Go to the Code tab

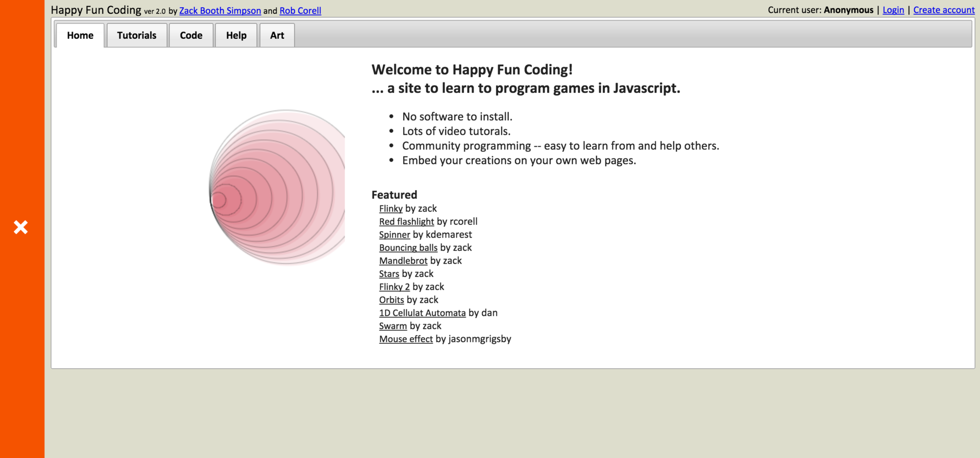(191, 35)
